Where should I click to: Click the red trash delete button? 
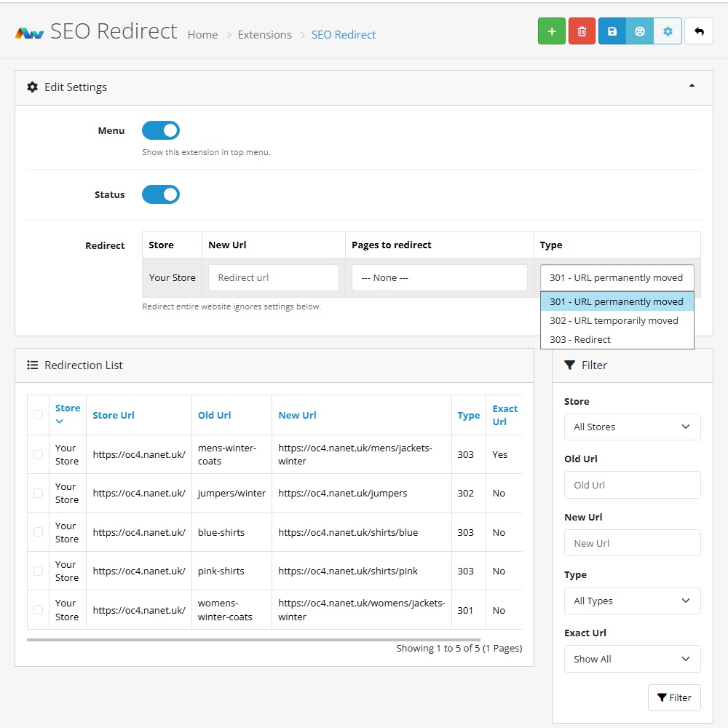click(x=582, y=31)
